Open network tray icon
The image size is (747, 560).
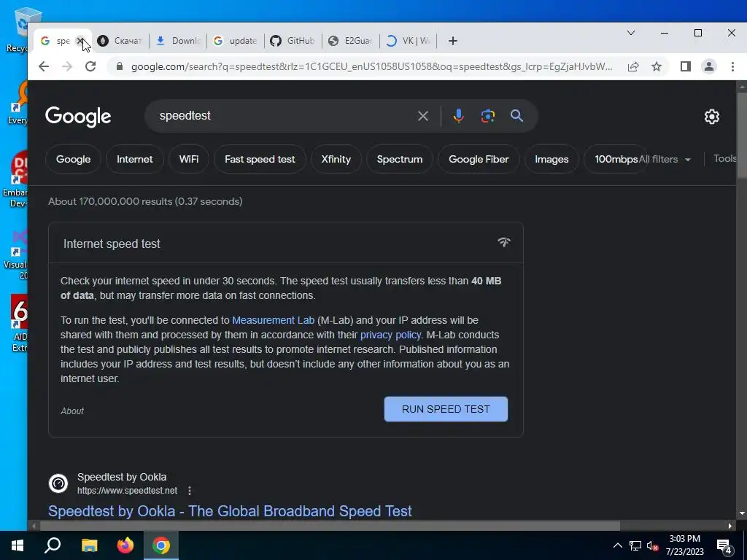click(x=635, y=545)
